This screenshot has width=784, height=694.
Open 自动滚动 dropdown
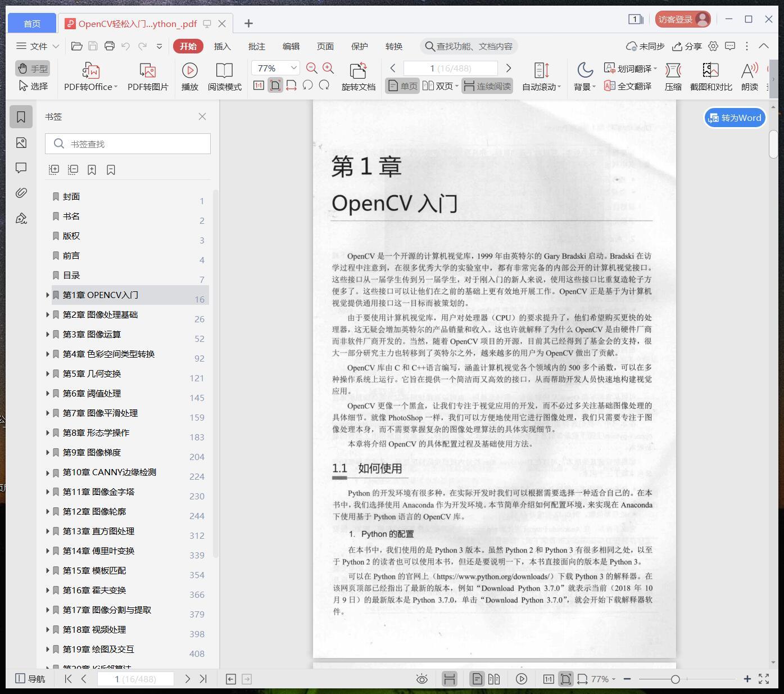(541, 77)
